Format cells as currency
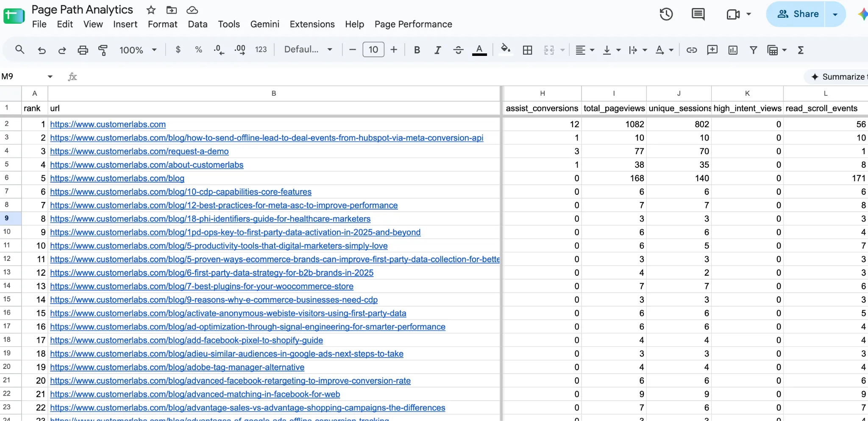 tap(178, 50)
